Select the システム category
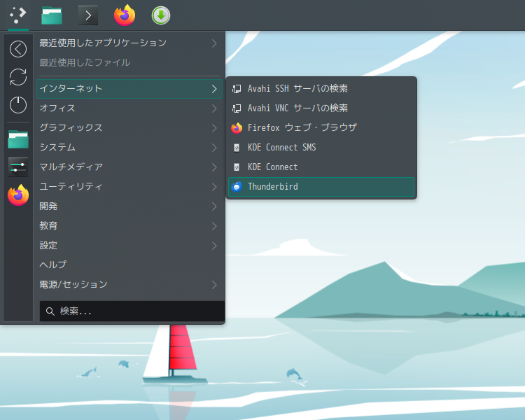 point(129,148)
